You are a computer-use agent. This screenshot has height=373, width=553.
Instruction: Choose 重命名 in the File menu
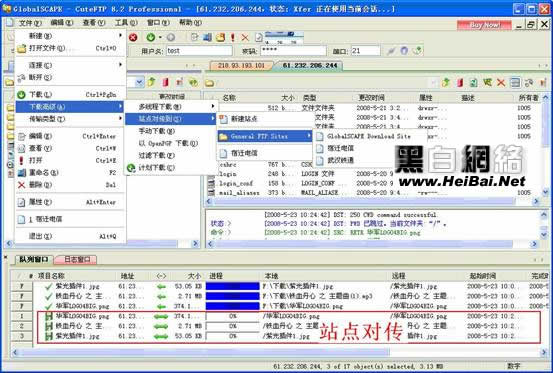[x=70, y=173]
